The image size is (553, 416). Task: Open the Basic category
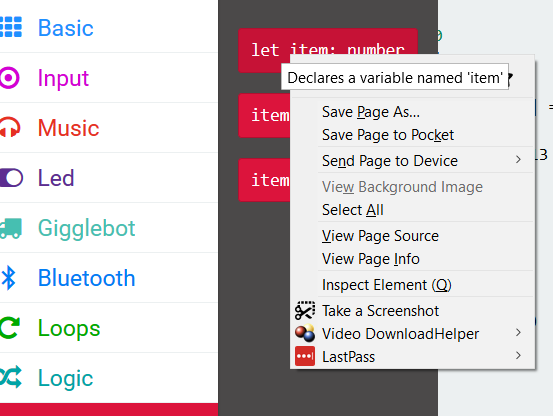[x=109, y=27]
